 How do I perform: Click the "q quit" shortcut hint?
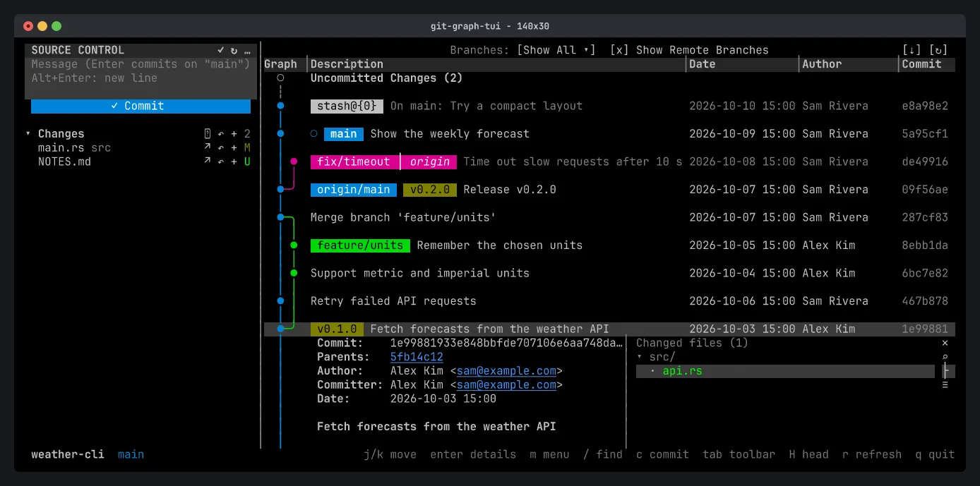[x=935, y=454]
